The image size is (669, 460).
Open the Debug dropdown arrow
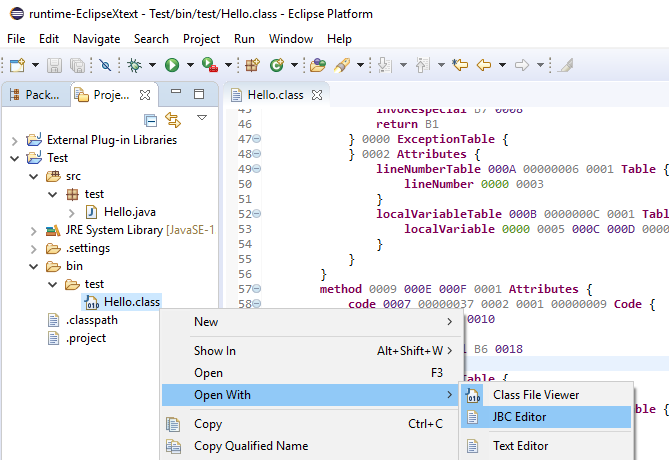(152, 65)
